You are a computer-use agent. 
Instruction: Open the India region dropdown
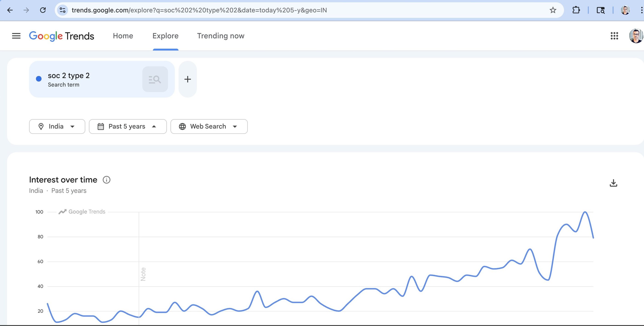[x=57, y=126]
